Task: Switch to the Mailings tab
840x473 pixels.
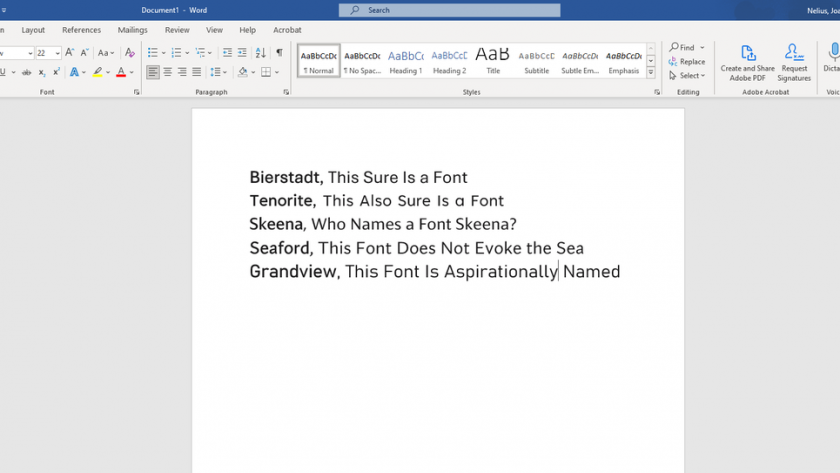Action: [x=133, y=30]
